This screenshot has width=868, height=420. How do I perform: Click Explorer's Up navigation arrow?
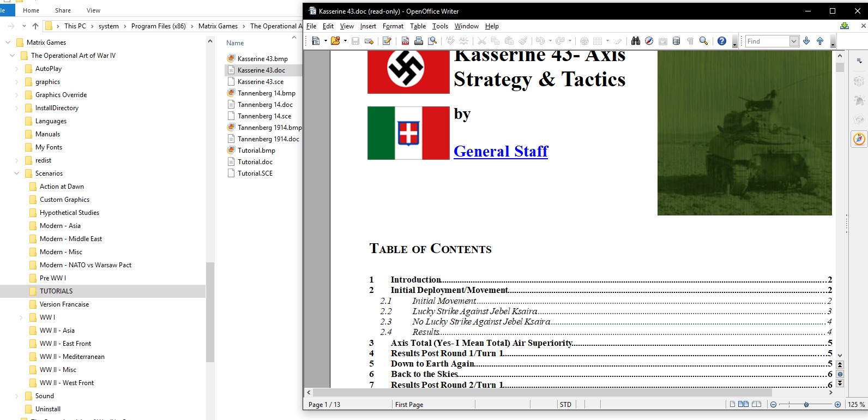35,26
